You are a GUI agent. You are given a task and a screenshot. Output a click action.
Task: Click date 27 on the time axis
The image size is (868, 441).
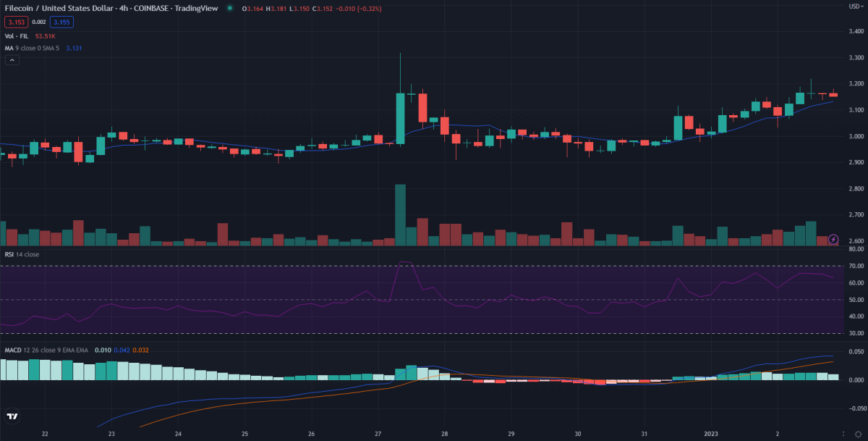point(378,434)
